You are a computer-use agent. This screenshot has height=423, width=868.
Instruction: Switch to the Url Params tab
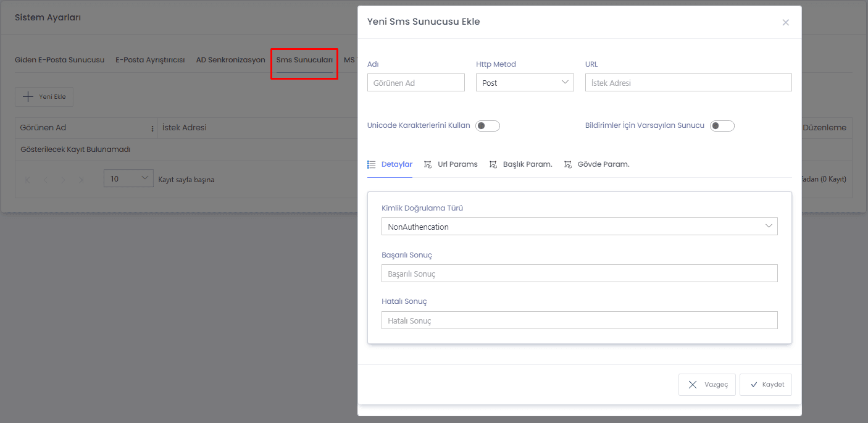point(451,164)
